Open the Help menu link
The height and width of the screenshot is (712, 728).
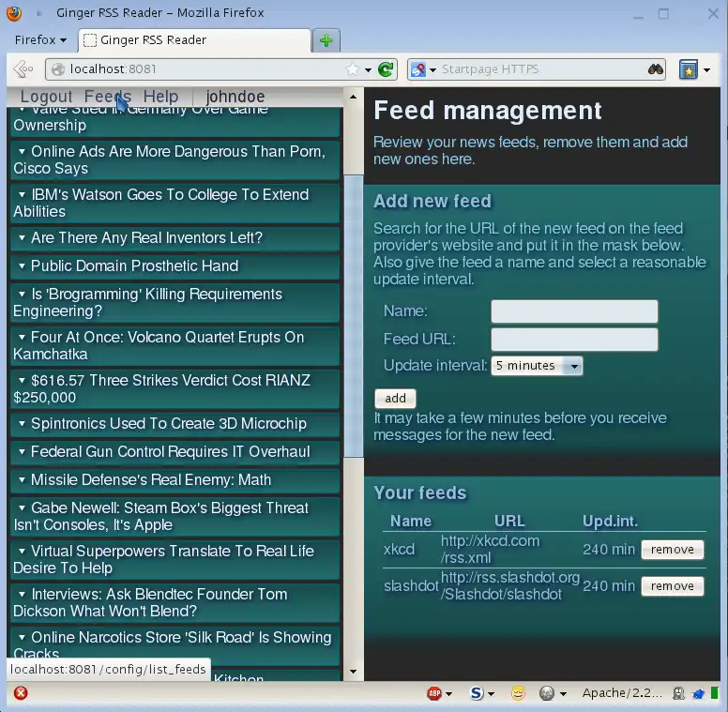[160, 97]
